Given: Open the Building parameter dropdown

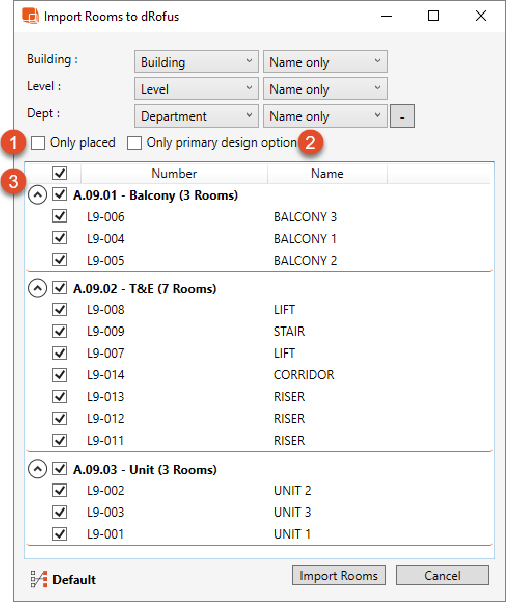Looking at the screenshot, I should coord(196,61).
